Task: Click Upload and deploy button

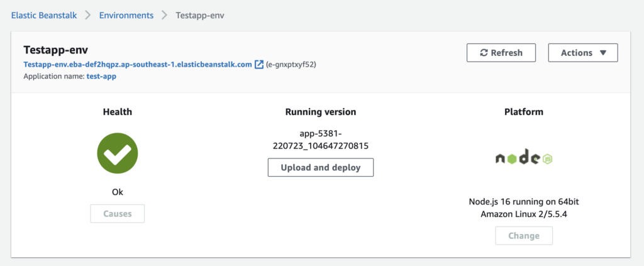Action: 321,167
